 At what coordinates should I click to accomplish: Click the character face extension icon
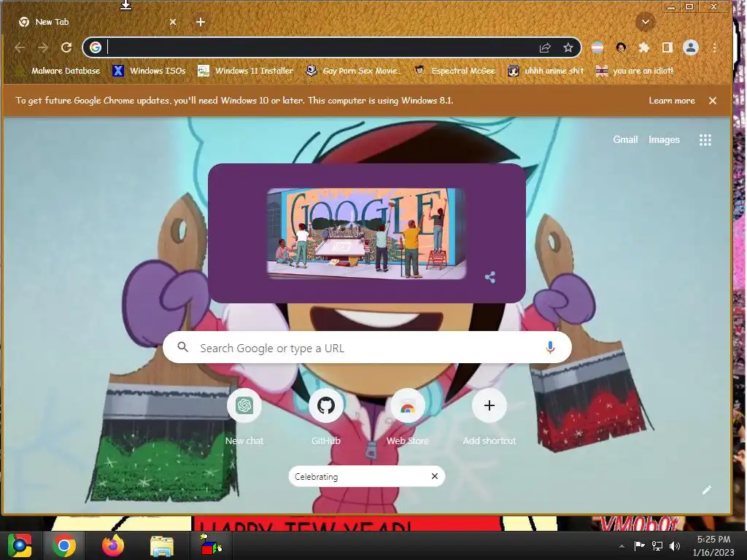coord(620,47)
